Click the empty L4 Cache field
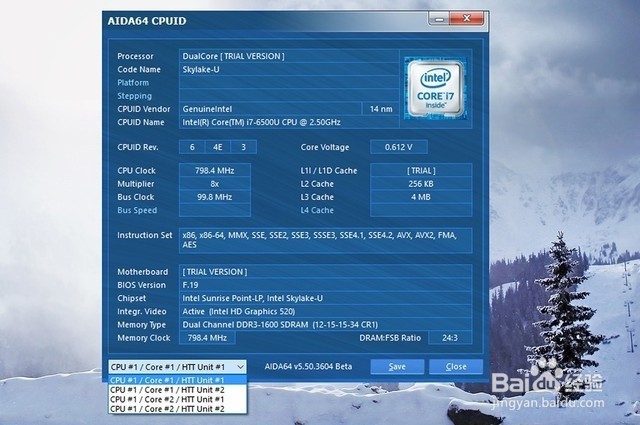640x425 pixels. click(421, 210)
